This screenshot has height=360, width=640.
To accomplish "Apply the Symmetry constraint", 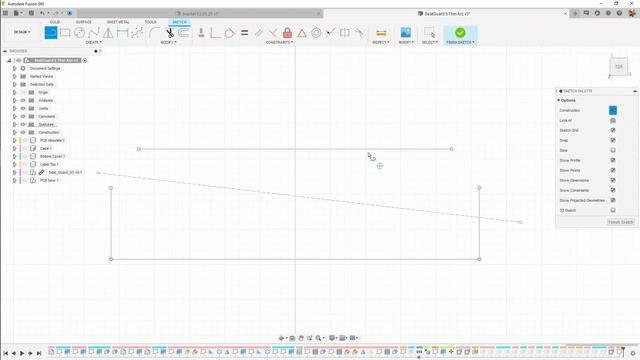I will [x=344, y=33].
